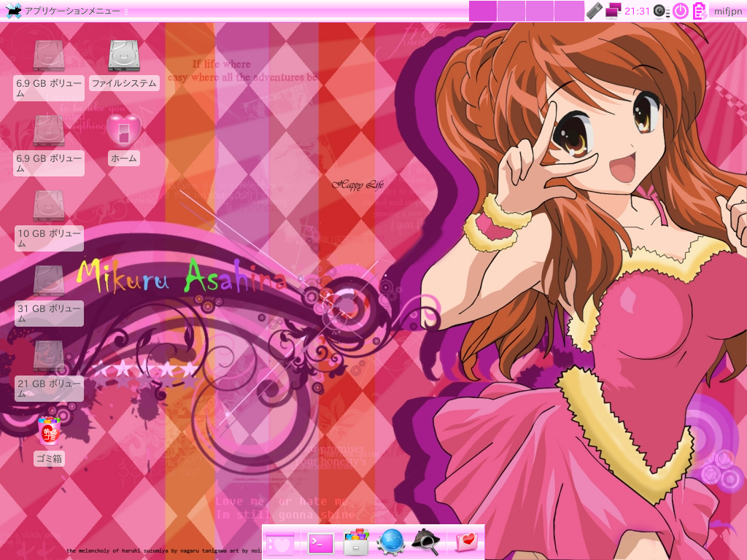Click the pink power logout button

(681, 10)
